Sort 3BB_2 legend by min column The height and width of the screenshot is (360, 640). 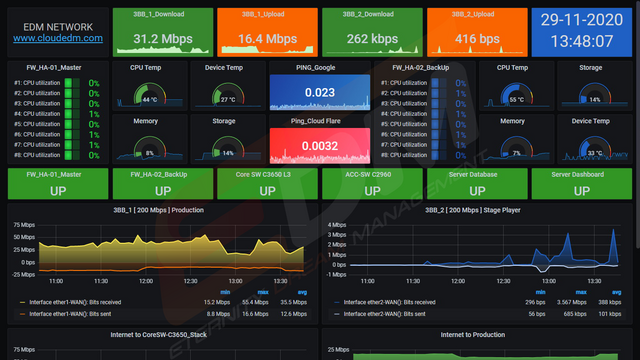(x=540, y=292)
